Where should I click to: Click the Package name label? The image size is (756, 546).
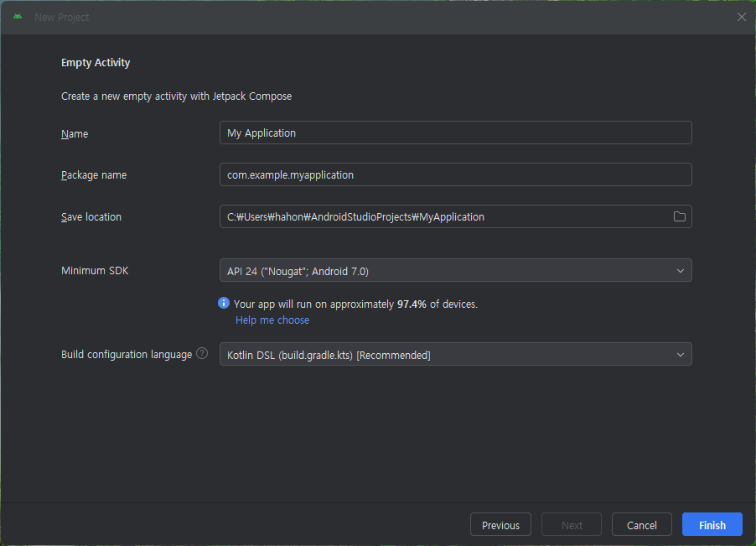coord(94,175)
